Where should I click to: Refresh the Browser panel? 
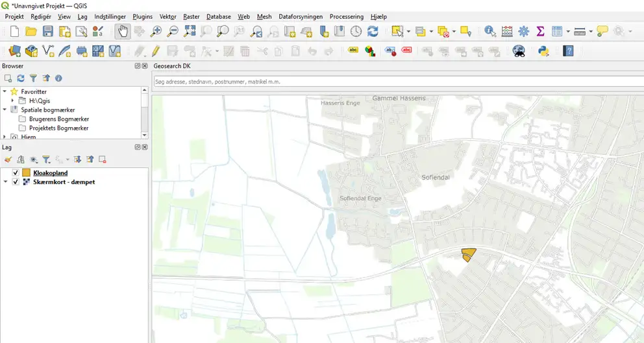point(21,78)
